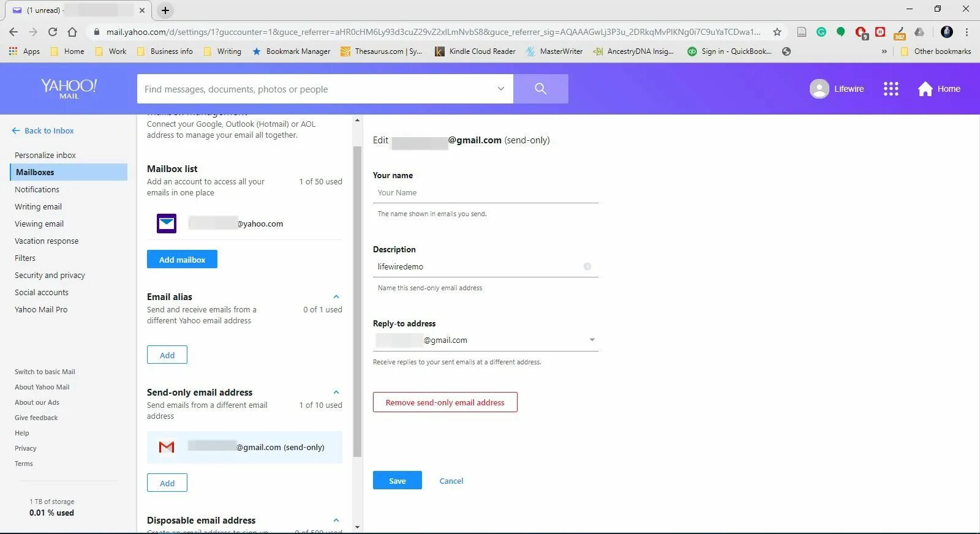Open the Work bookmarks folder
980x534 pixels.
pyautogui.click(x=111, y=51)
